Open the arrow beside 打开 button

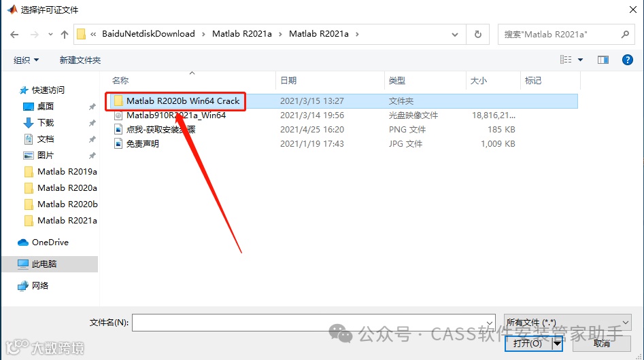(557, 343)
